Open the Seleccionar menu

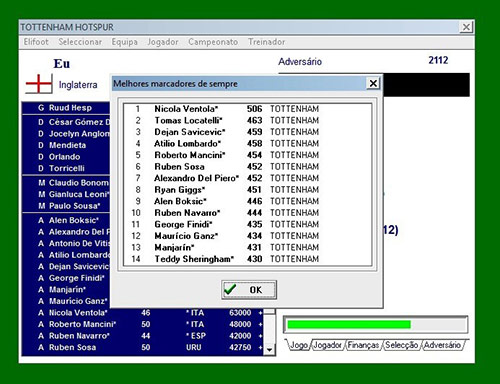point(80,42)
